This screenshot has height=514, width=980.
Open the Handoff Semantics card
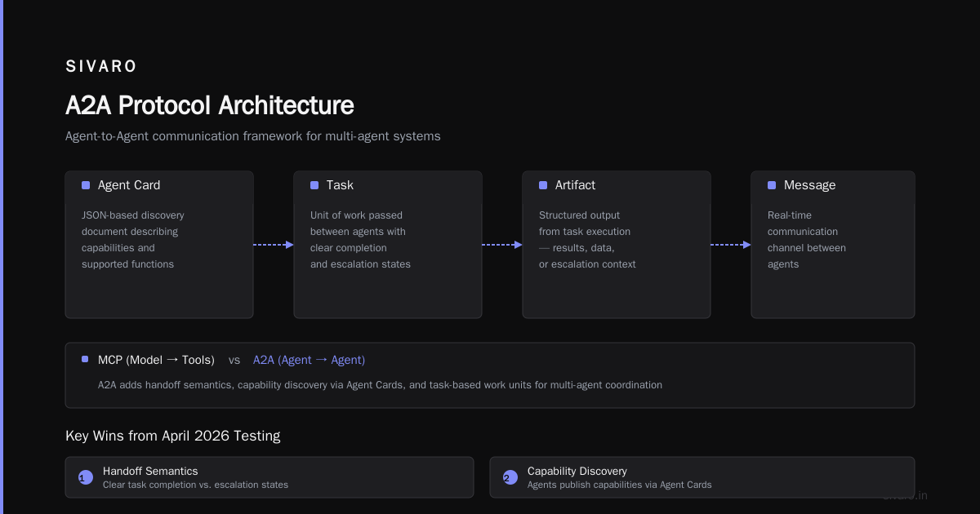coord(269,477)
